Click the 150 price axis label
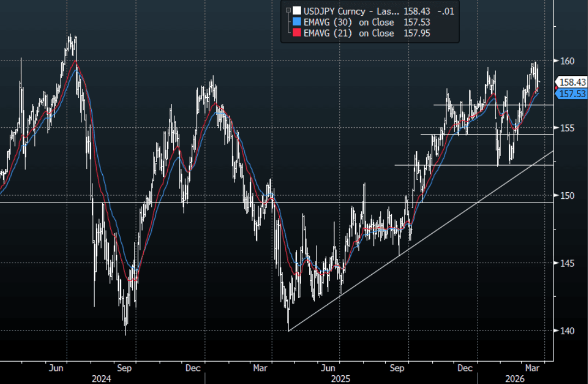Screen dimensions: 588x384 567,196
